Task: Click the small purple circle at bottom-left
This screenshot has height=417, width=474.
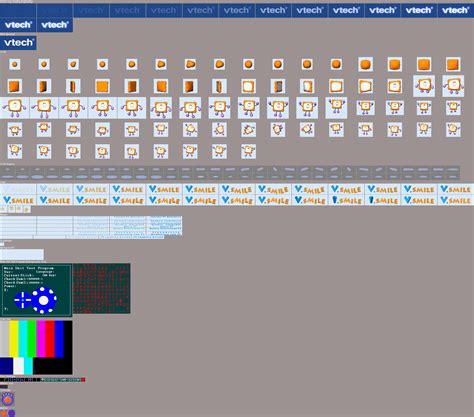Action: click(x=11, y=413)
